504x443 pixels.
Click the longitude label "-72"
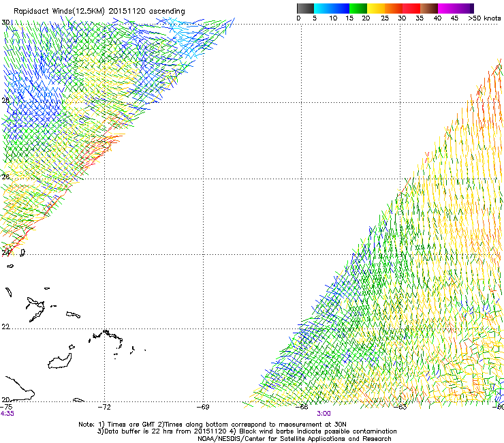(x=104, y=407)
